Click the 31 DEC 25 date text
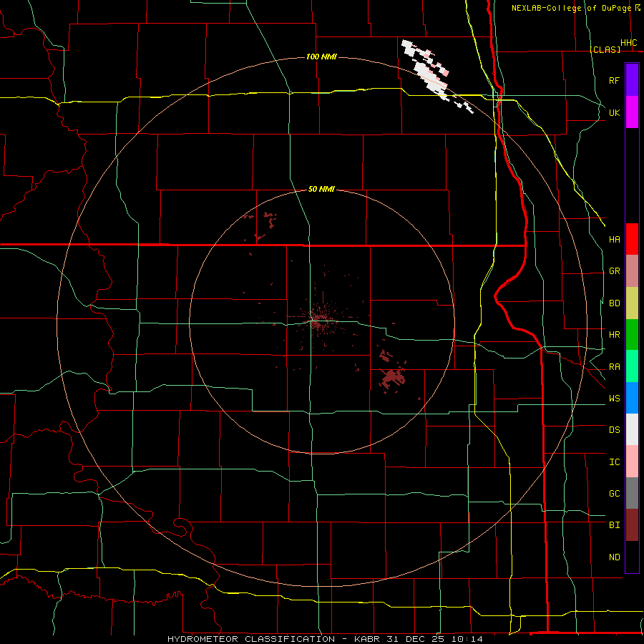This screenshot has width=644, height=644. click(x=416, y=639)
